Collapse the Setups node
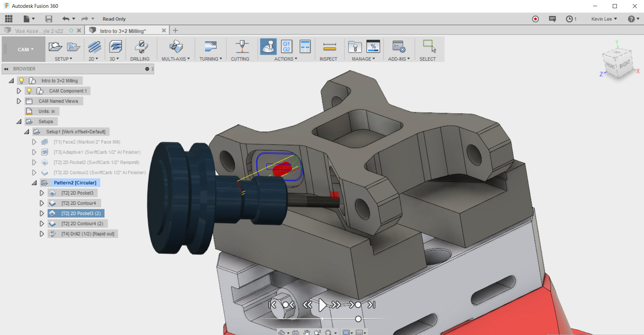 19,121
